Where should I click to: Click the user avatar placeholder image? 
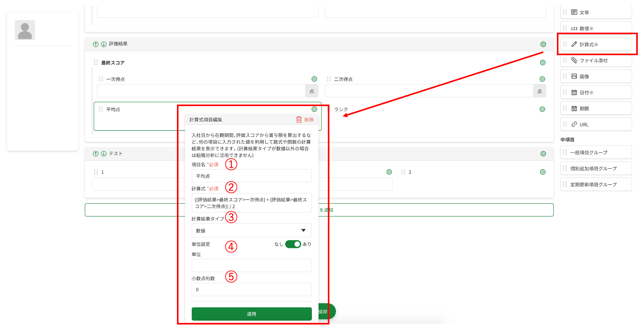point(25,30)
